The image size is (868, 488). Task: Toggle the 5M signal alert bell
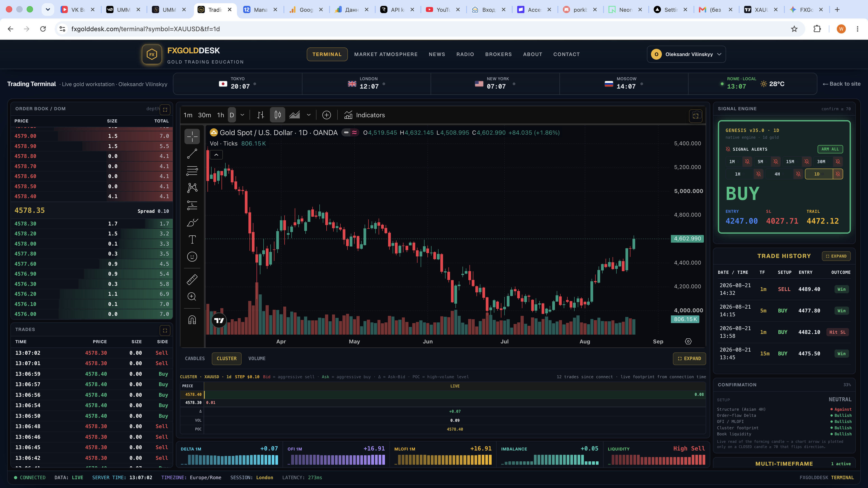(776, 162)
